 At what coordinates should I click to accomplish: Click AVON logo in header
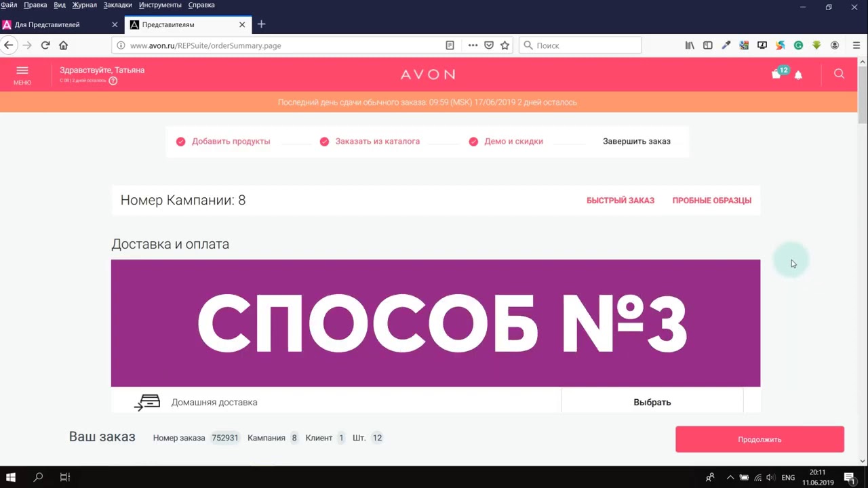pyautogui.click(x=428, y=75)
